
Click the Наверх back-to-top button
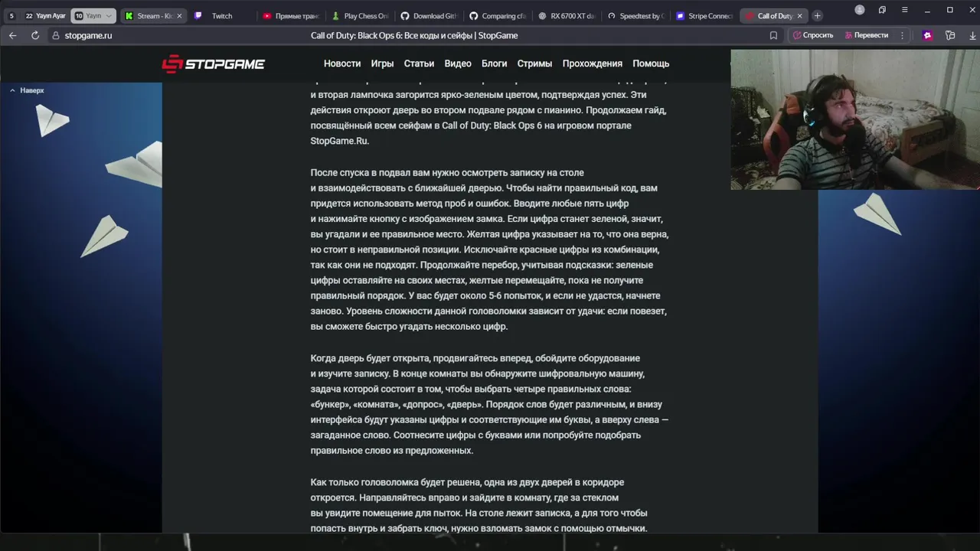(x=27, y=90)
